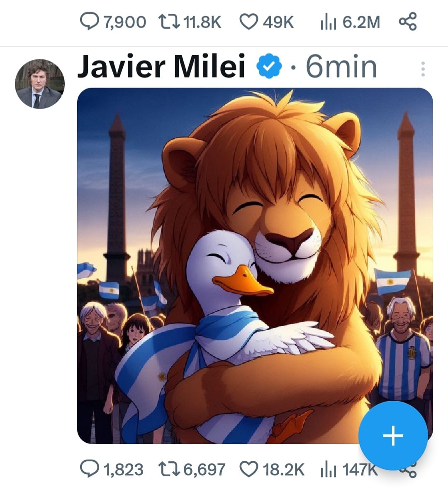Repost the Milei tweet with 6,697 reposts
The height and width of the screenshot is (490, 448).
(x=169, y=469)
